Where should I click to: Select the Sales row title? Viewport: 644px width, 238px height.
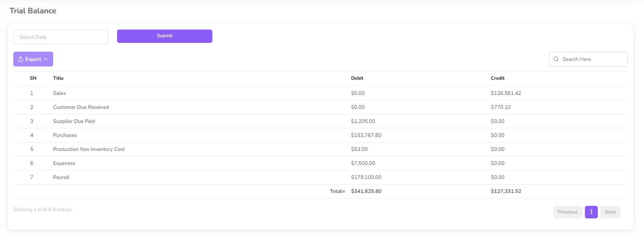click(60, 93)
